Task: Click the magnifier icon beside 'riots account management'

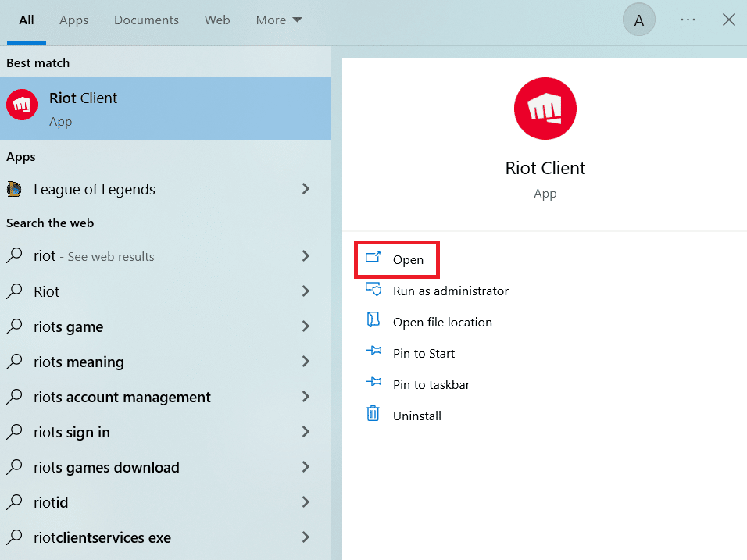Action: [x=14, y=397]
